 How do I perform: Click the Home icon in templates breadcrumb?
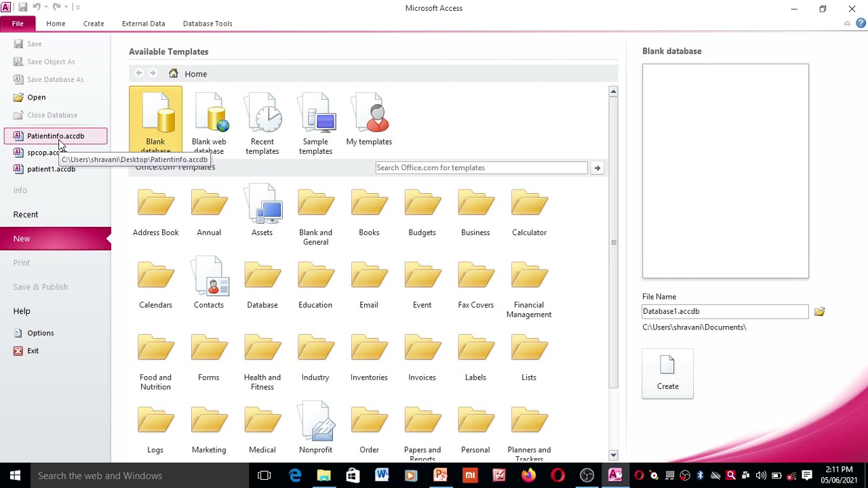174,73
